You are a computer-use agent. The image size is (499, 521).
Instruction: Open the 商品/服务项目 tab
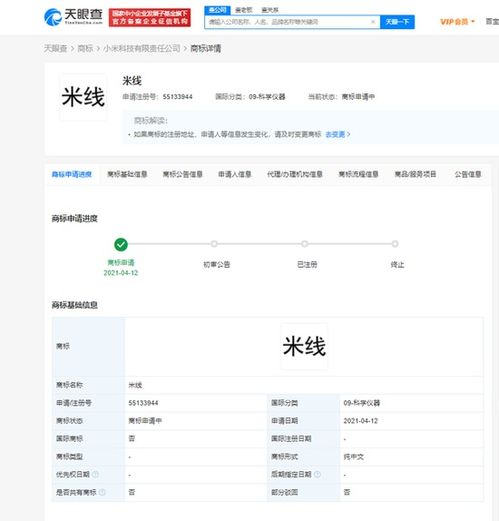pyautogui.click(x=415, y=174)
